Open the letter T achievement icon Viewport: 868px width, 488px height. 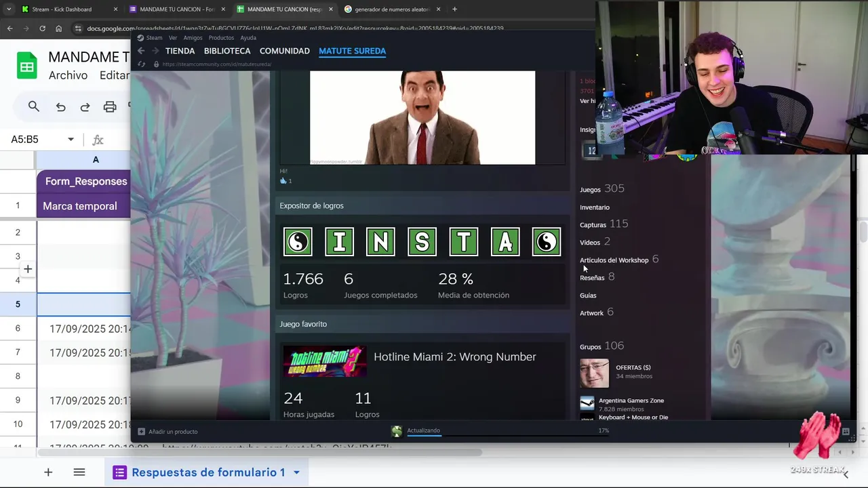(464, 242)
